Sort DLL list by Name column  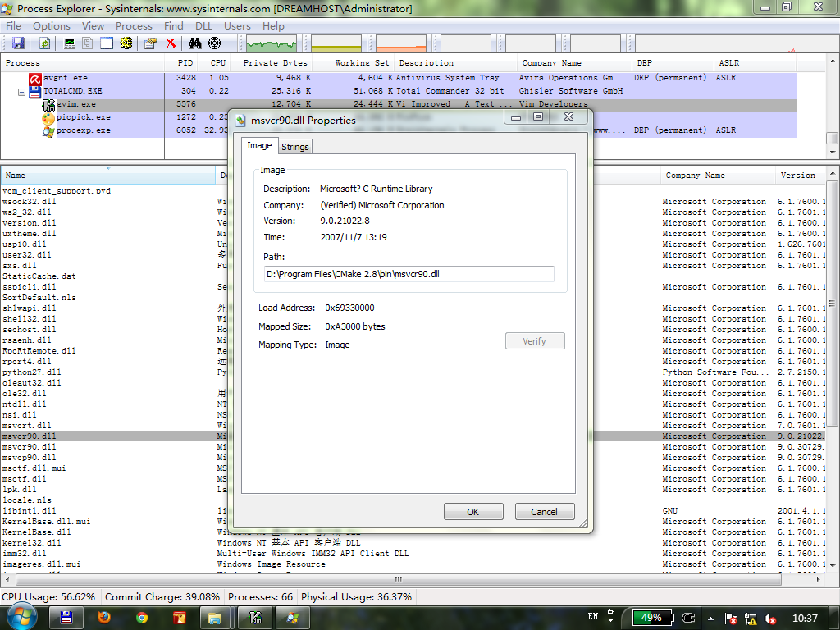point(108,176)
